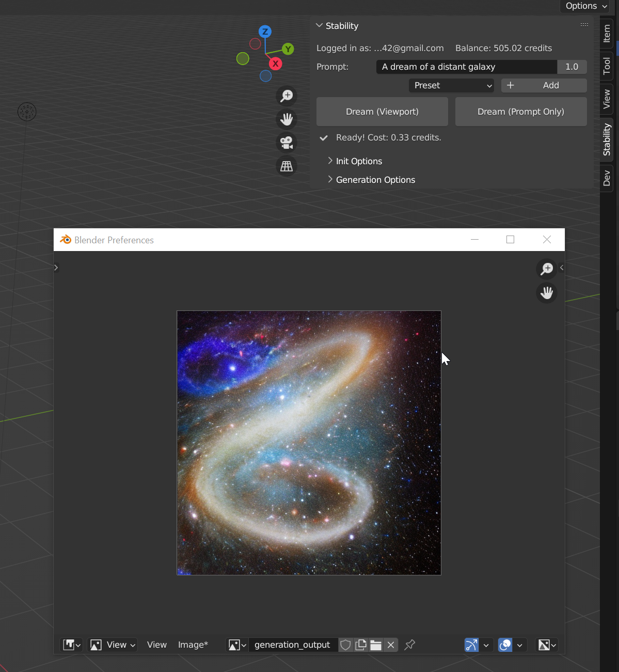
Task: Toggle the show gizmo button
Action: coord(471,645)
